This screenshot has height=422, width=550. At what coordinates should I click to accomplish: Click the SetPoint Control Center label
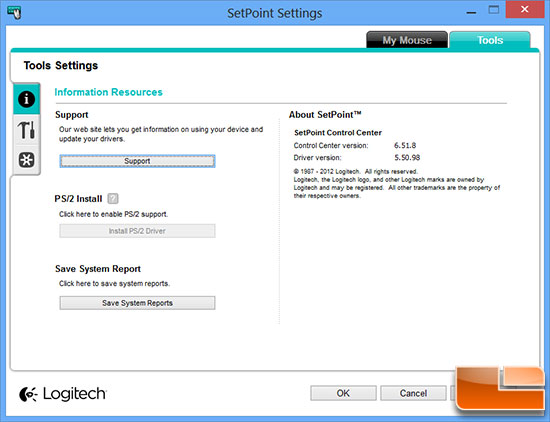pyautogui.click(x=338, y=133)
